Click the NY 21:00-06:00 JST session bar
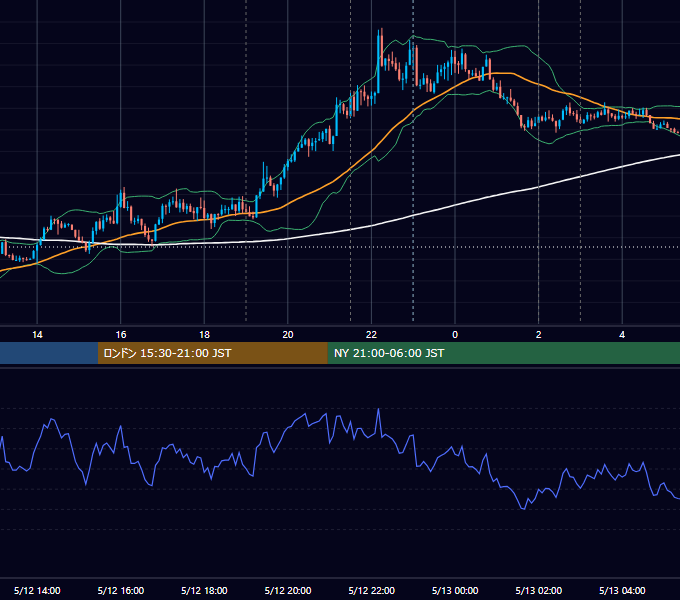 503,353
